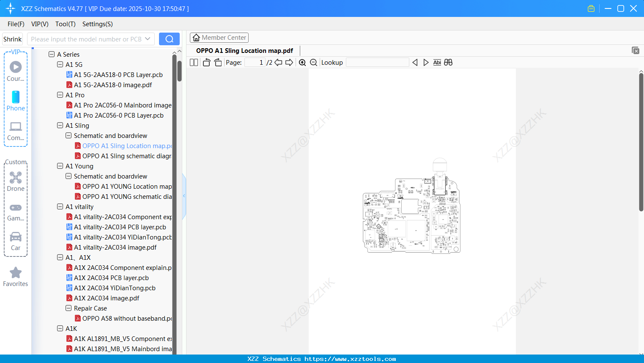The height and width of the screenshot is (363, 644).
Task: Open the Drone category
Action: pyautogui.click(x=16, y=181)
